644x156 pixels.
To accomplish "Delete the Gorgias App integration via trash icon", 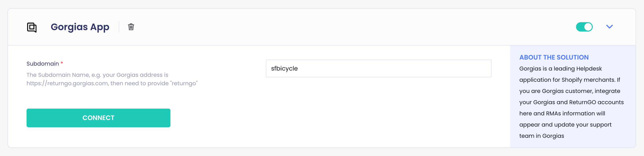I will point(131,27).
